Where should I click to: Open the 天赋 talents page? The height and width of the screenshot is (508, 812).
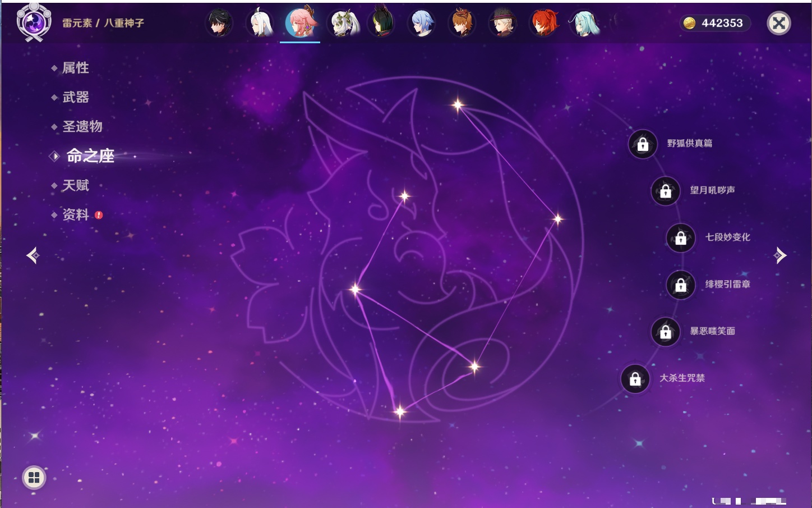click(x=75, y=185)
